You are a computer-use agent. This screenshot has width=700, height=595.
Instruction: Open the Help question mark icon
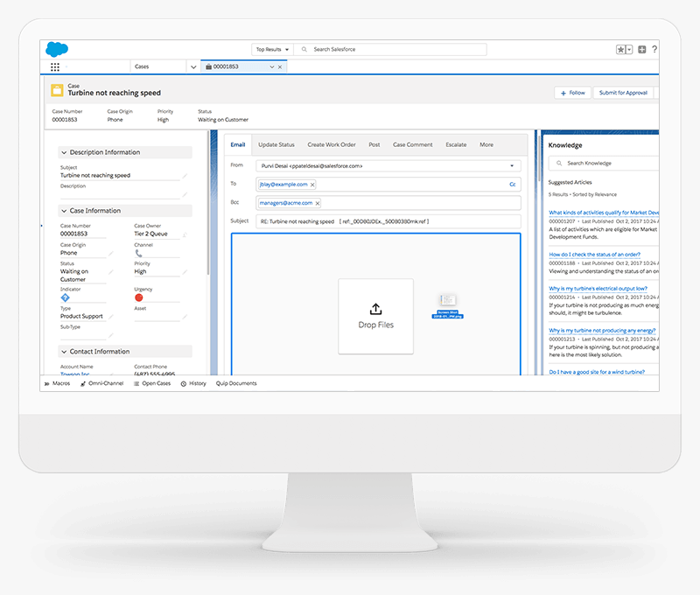coord(654,49)
